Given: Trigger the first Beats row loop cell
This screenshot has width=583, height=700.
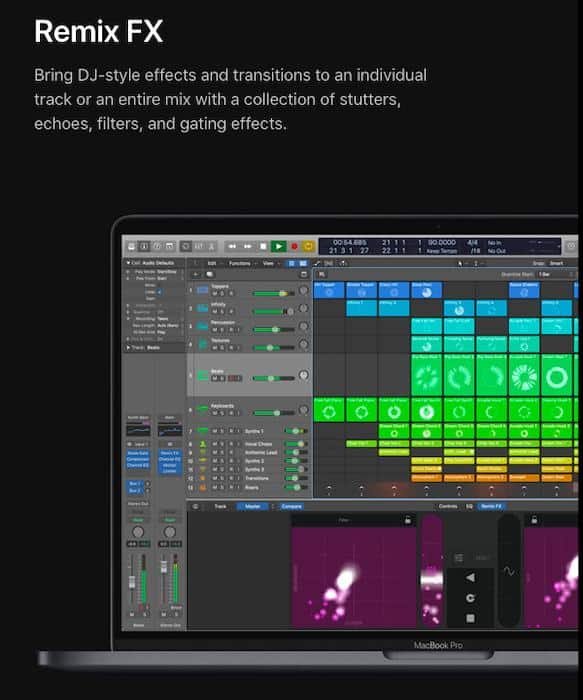Looking at the screenshot, I should click(x=426, y=375).
